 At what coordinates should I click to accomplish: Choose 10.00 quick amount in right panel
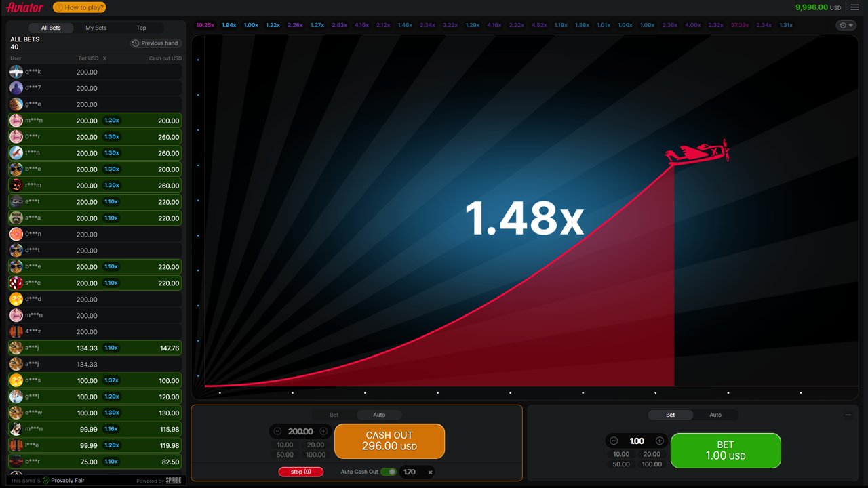[x=621, y=454]
